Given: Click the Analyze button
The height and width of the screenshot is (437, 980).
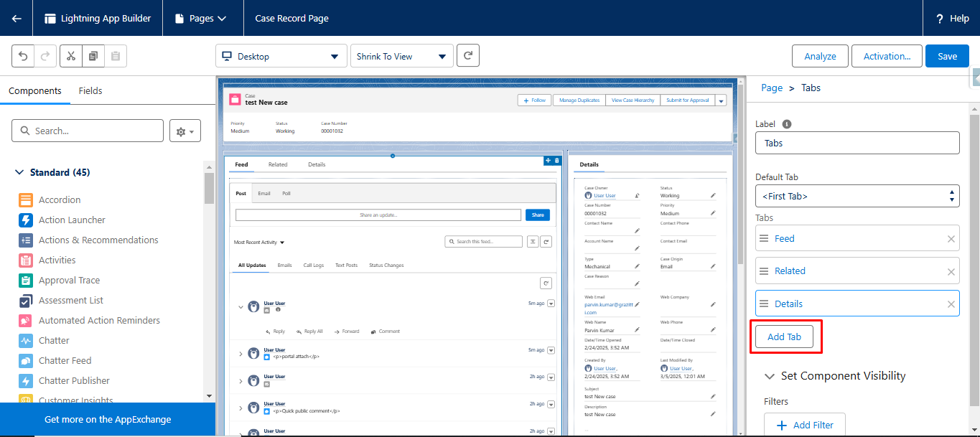Looking at the screenshot, I should [x=820, y=56].
